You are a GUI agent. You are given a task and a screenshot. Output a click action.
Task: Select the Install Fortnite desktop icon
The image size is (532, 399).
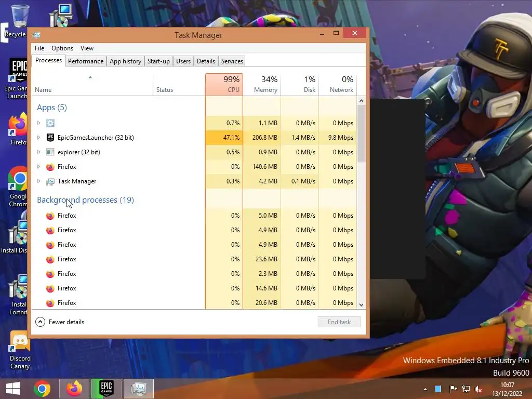click(x=18, y=295)
